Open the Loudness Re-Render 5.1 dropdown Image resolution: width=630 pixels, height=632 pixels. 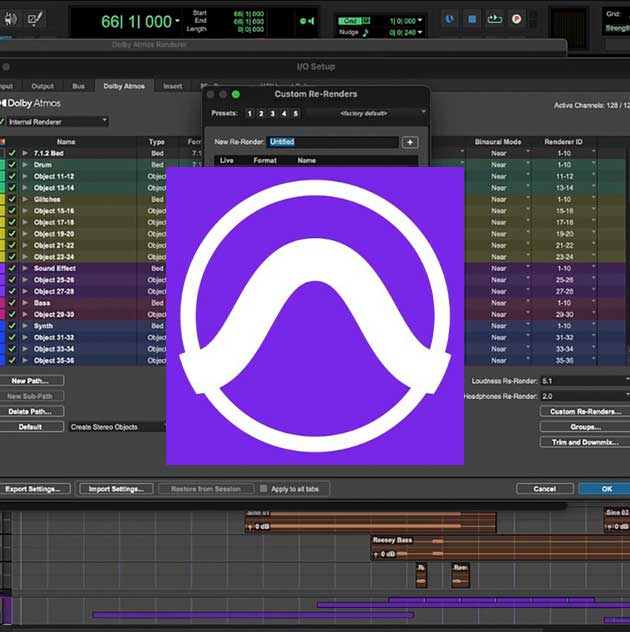(x=585, y=380)
